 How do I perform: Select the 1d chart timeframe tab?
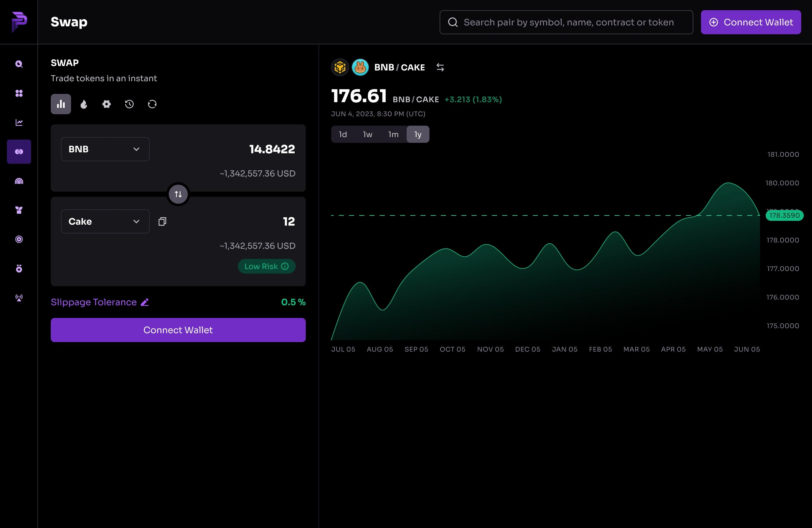343,135
